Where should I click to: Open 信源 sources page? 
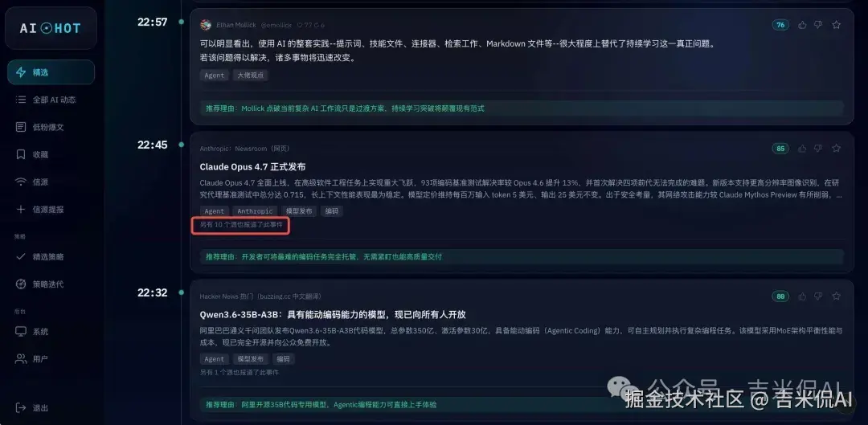click(51, 182)
